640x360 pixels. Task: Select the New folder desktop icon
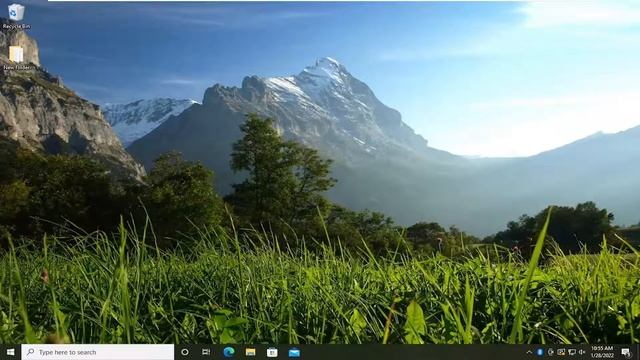(x=16, y=58)
